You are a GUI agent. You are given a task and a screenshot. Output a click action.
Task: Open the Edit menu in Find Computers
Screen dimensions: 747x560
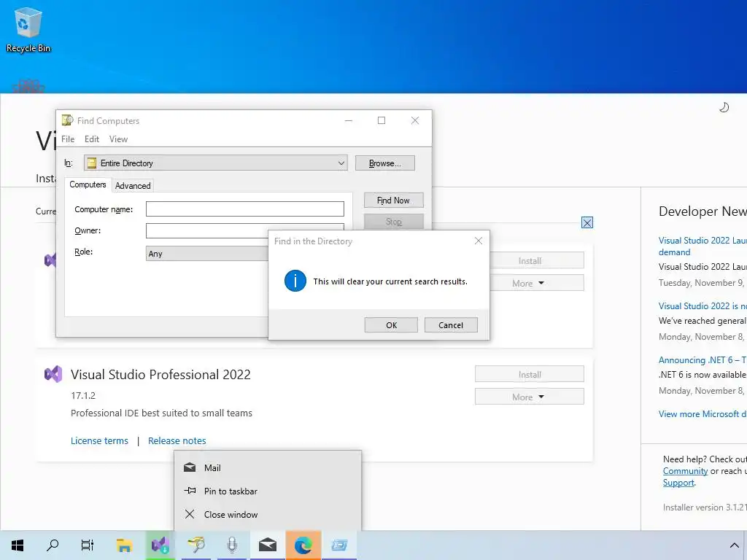[x=91, y=139]
